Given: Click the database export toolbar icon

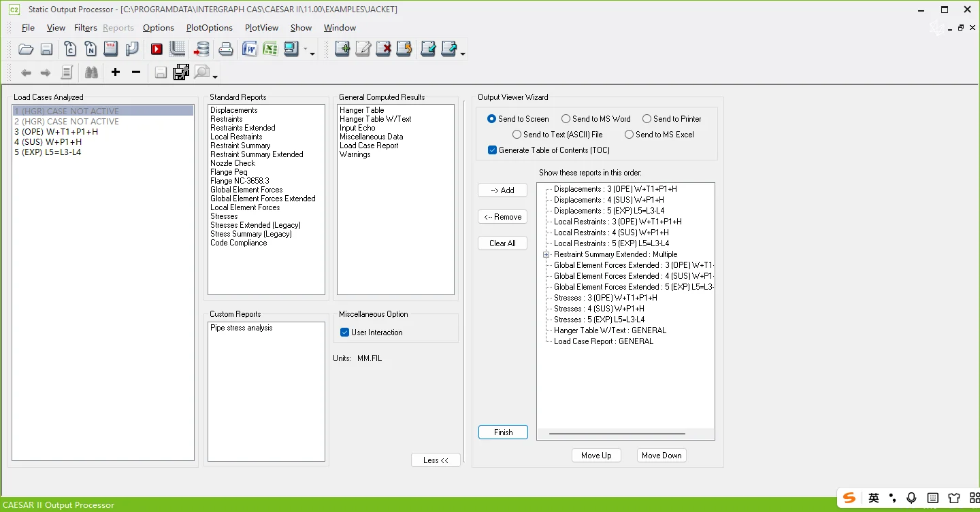Looking at the screenshot, I should pos(201,49).
